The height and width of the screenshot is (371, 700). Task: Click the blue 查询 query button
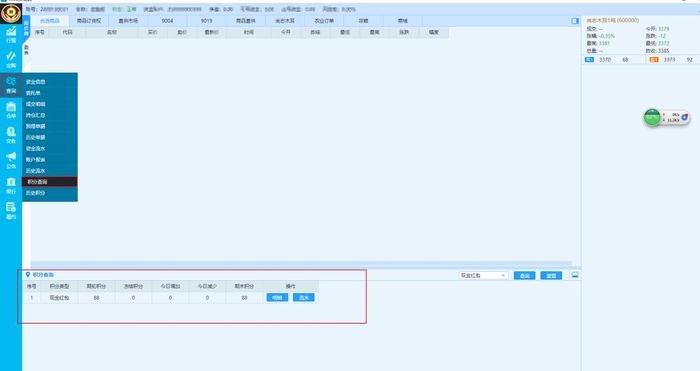(x=525, y=275)
